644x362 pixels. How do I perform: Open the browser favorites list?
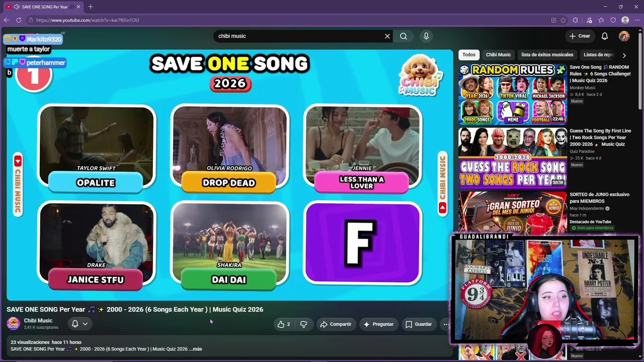pos(601,20)
